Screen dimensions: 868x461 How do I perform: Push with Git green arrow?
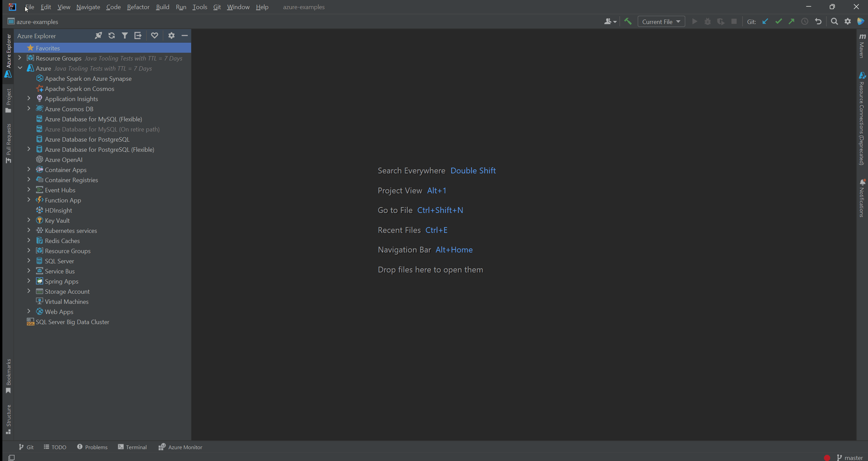click(792, 22)
